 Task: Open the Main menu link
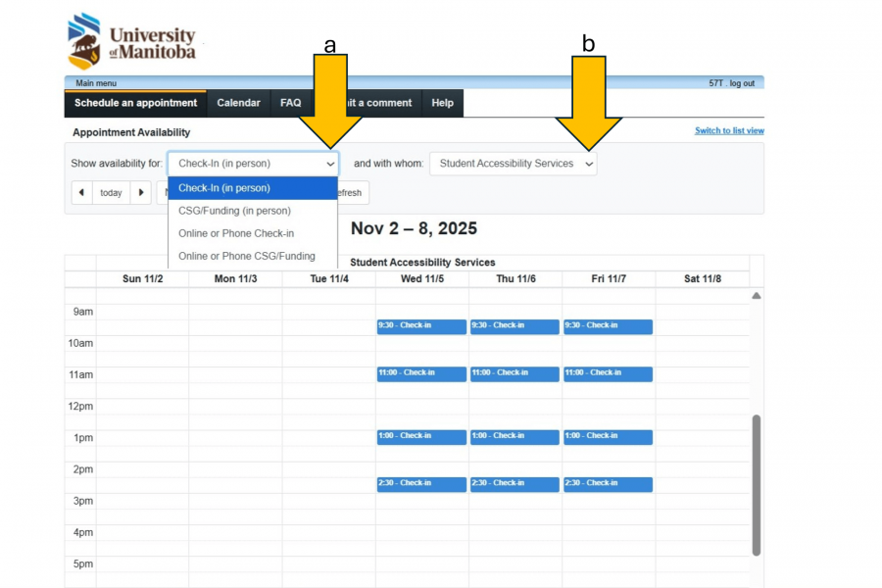(96, 83)
